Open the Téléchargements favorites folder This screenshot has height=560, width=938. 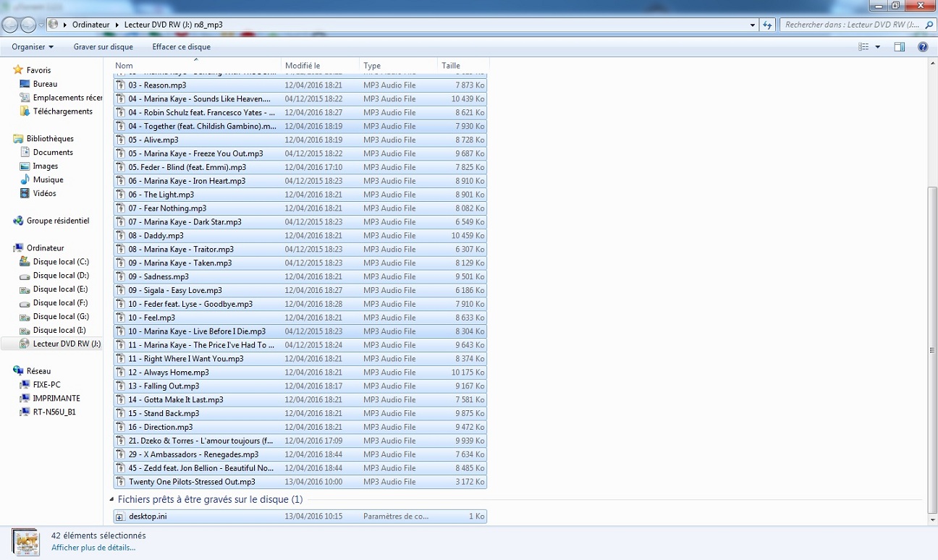point(25,111)
